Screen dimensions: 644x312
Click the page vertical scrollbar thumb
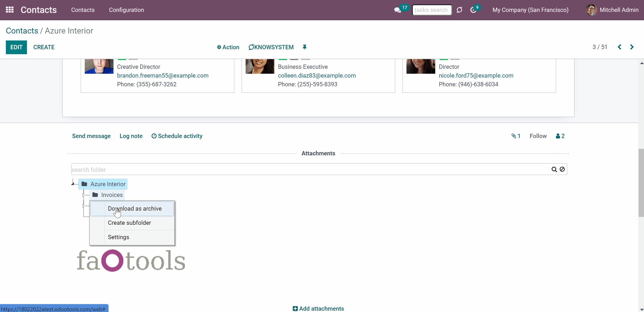(x=641, y=183)
